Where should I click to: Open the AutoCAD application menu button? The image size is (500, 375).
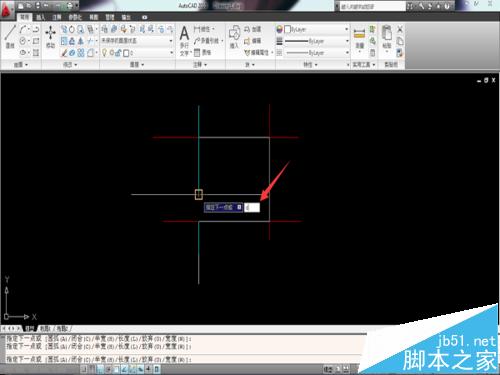(x=7, y=10)
